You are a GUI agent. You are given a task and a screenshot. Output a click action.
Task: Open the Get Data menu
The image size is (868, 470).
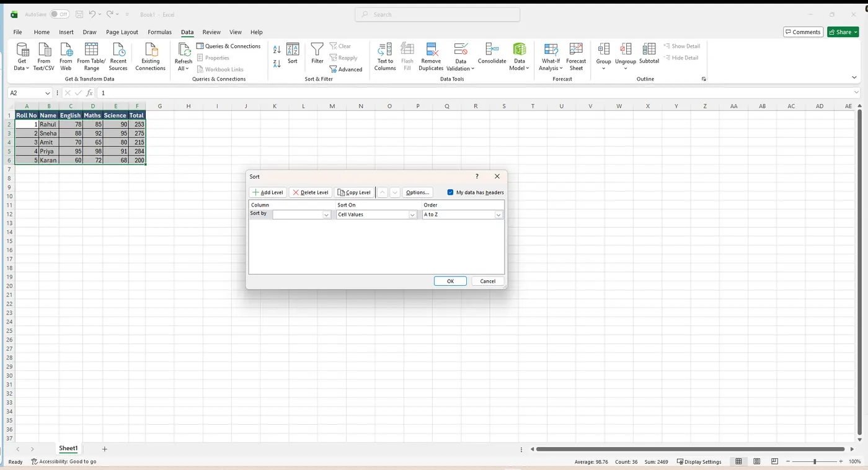click(x=22, y=56)
